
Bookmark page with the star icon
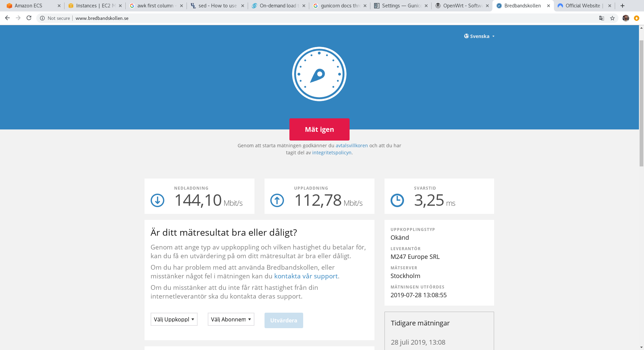[612, 18]
